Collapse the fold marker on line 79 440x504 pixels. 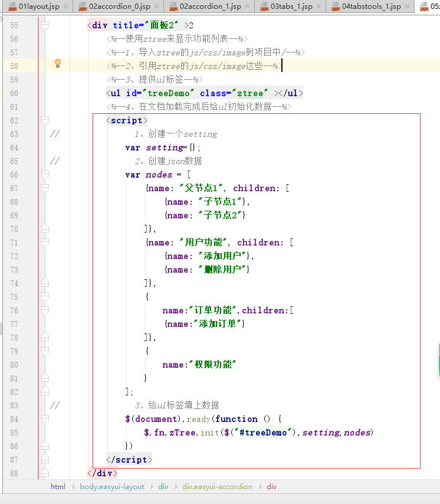point(45,351)
